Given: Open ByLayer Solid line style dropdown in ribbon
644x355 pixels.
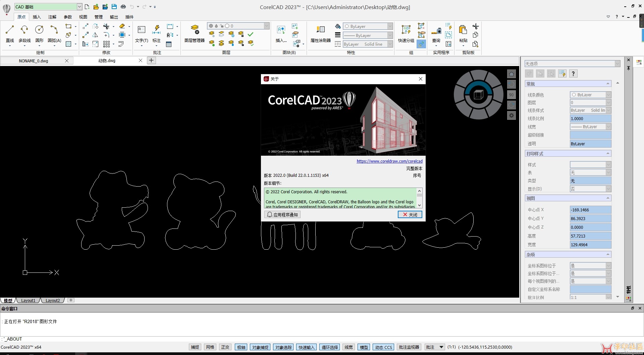Looking at the screenshot, I should [x=390, y=44].
